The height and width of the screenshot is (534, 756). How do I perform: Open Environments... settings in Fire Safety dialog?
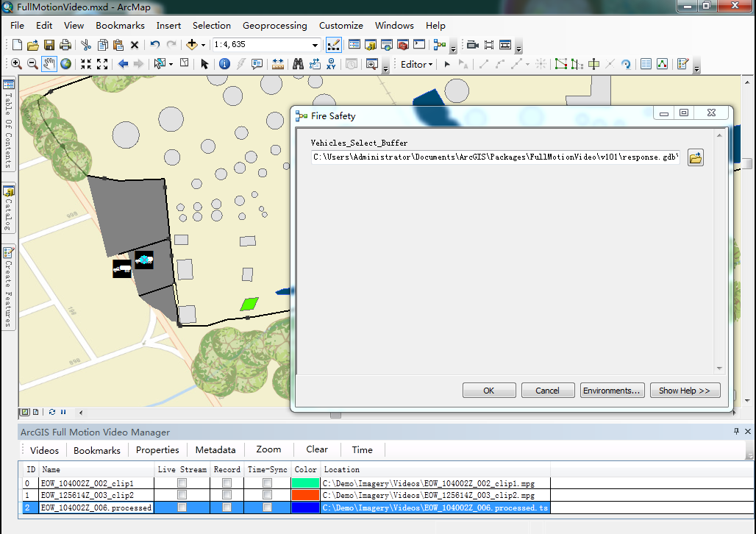(x=611, y=391)
